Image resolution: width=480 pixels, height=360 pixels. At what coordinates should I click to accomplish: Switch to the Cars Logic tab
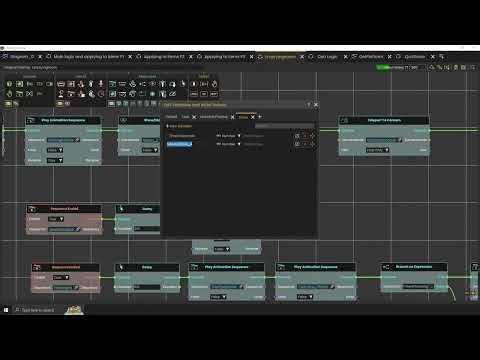(x=327, y=57)
